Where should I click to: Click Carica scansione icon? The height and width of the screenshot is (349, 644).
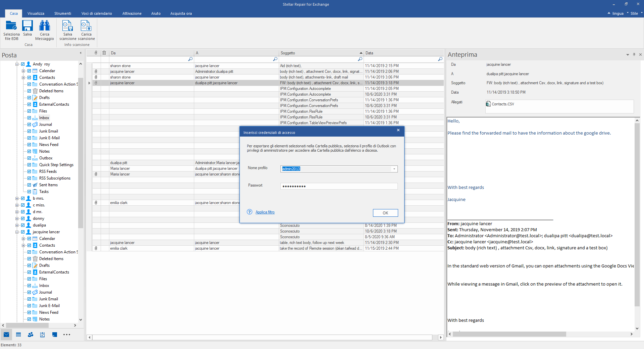point(86,26)
